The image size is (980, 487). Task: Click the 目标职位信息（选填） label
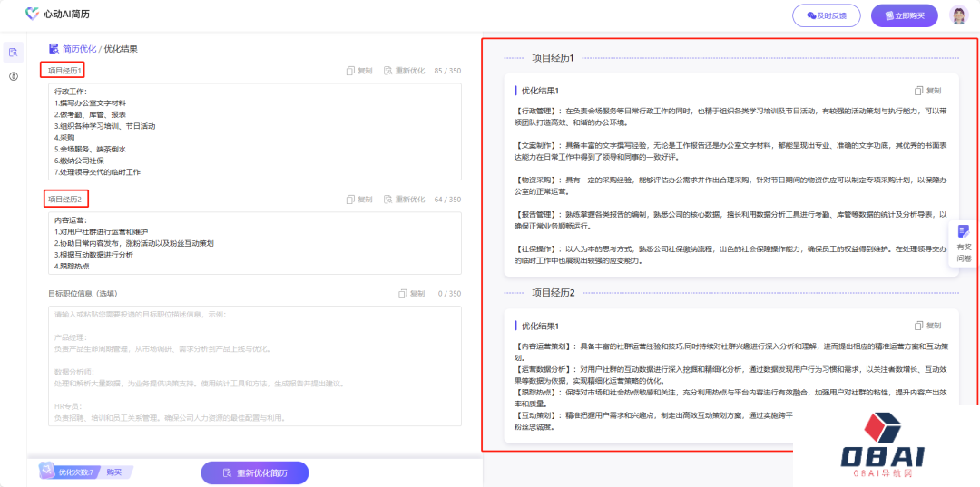(83, 294)
